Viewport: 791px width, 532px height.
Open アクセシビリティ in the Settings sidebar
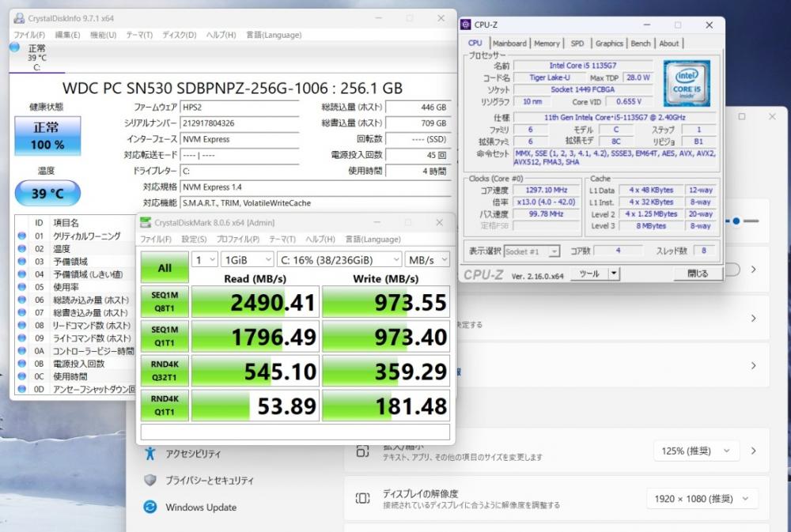tap(193, 454)
